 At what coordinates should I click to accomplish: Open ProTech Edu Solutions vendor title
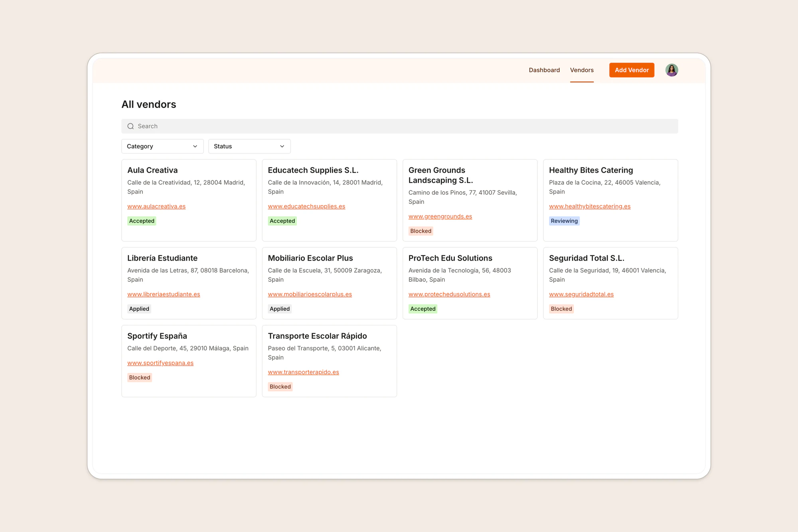(x=450, y=258)
